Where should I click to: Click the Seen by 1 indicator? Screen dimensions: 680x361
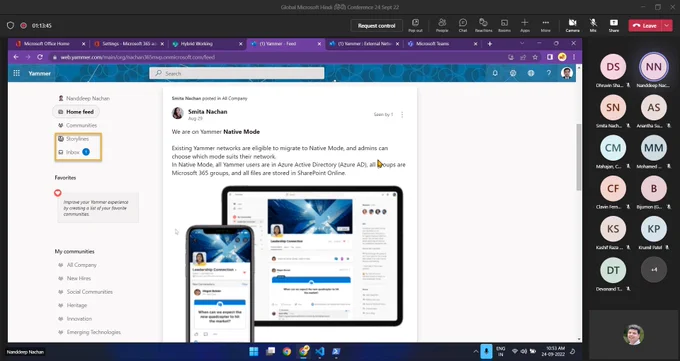383,115
